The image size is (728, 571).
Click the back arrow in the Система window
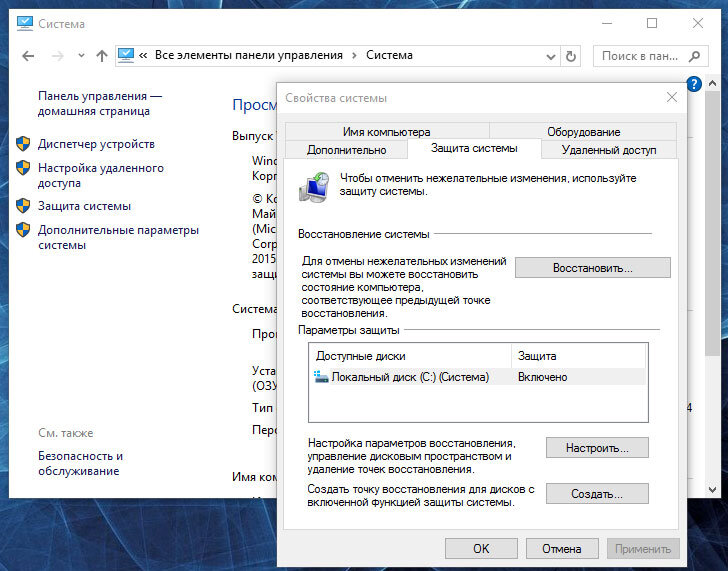(x=28, y=56)
